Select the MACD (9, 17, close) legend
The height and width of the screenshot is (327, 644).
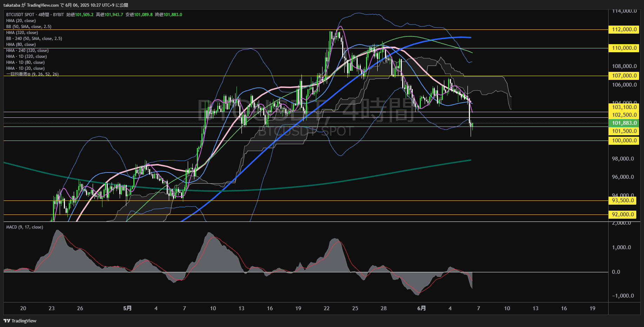(x=25, y=227)
